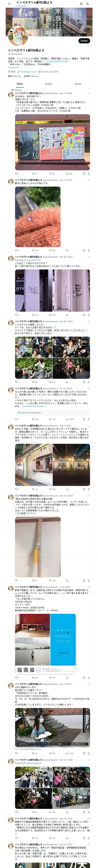
Task: Bookmark the pinned book covers post
Action: [x=84, y=174]
